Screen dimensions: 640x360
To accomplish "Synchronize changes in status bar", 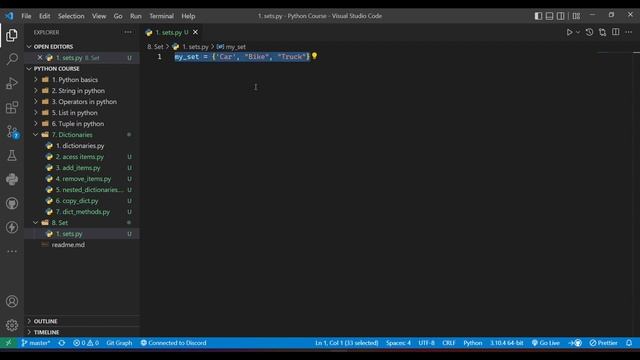I will coord(62,343).
